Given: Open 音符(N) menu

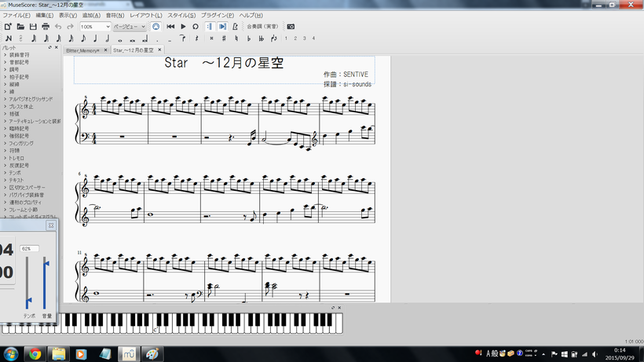Looking at the screenshot, I should tap(115, 15).
